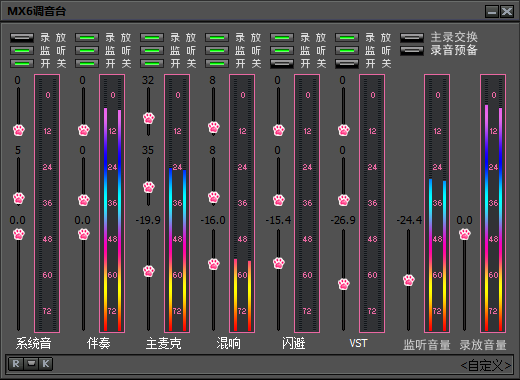Toggle 监听 for the 混响 channel
This screenshot has width=520, height=380.
click(217, 51)
